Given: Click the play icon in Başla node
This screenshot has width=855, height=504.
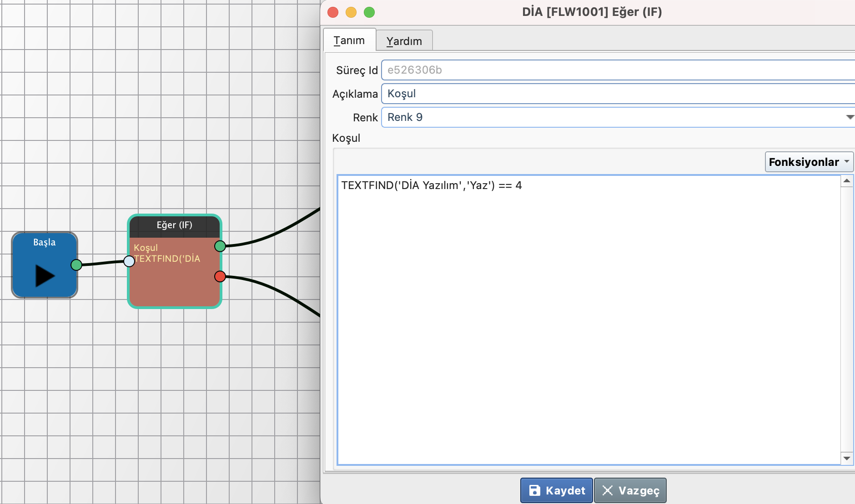Looking at the screenshot, I should coord(45,275).
